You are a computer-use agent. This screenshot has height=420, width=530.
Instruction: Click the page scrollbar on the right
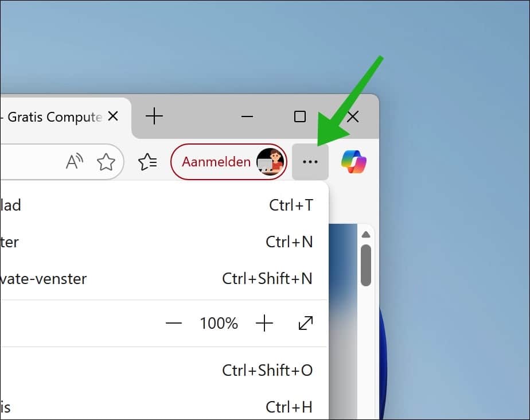point(366,264)
